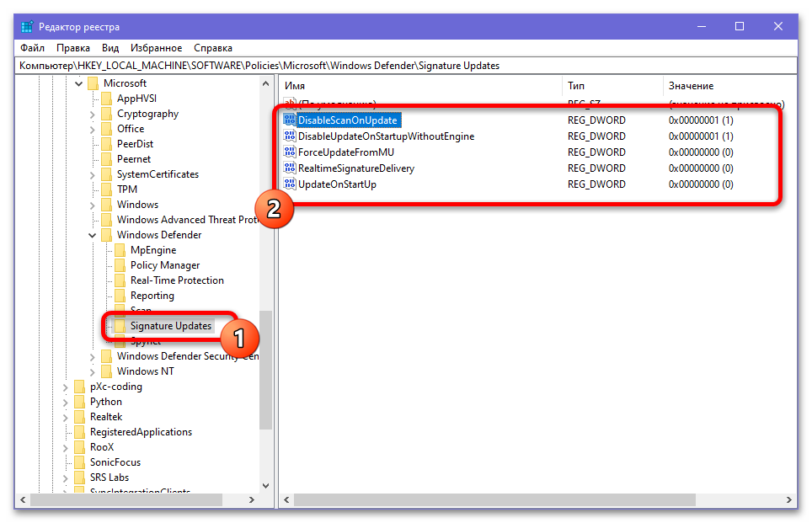Expand the Windows NT key
The height and width of the screenshot is (523, 812).
(x=92, y=371)
